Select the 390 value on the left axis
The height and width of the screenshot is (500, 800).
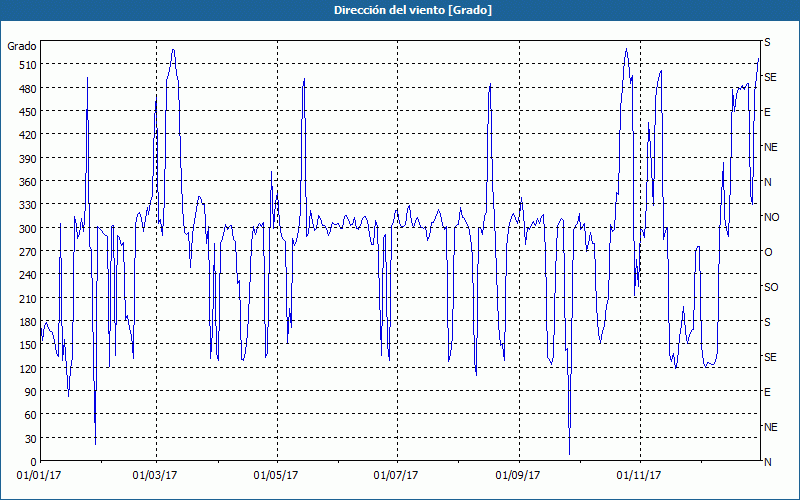[x=28, y=159]
